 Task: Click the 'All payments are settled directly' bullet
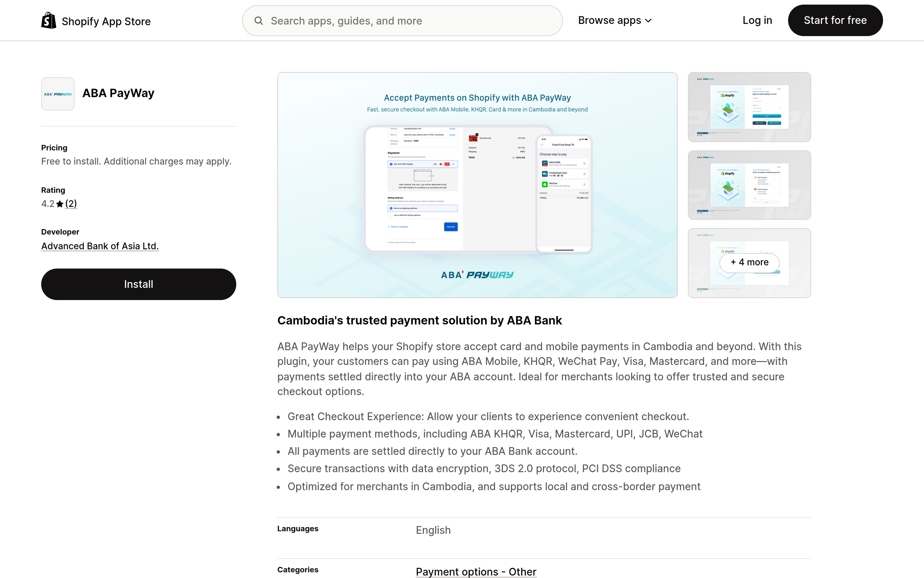pos(432,451)
